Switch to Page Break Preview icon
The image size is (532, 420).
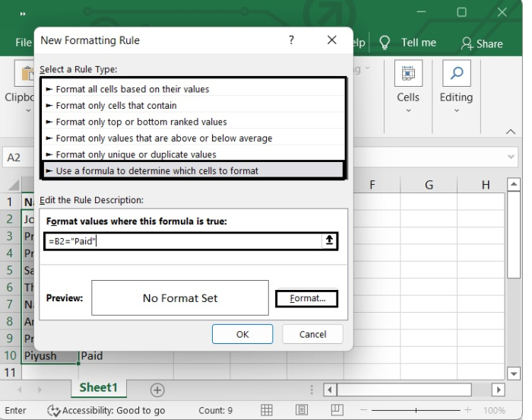337,410
